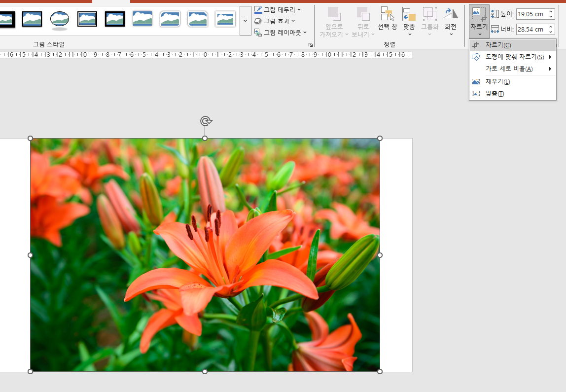Edit the 너비 (width) field value

[532, 29]
